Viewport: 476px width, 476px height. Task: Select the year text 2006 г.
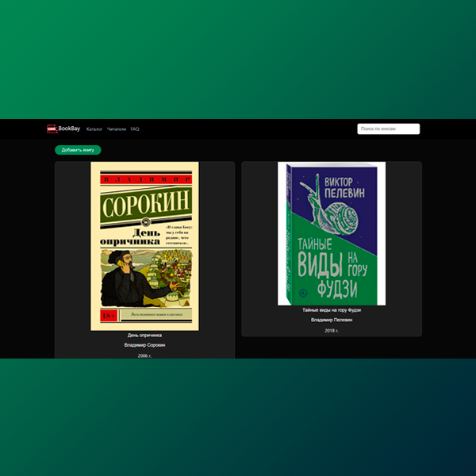145,355
